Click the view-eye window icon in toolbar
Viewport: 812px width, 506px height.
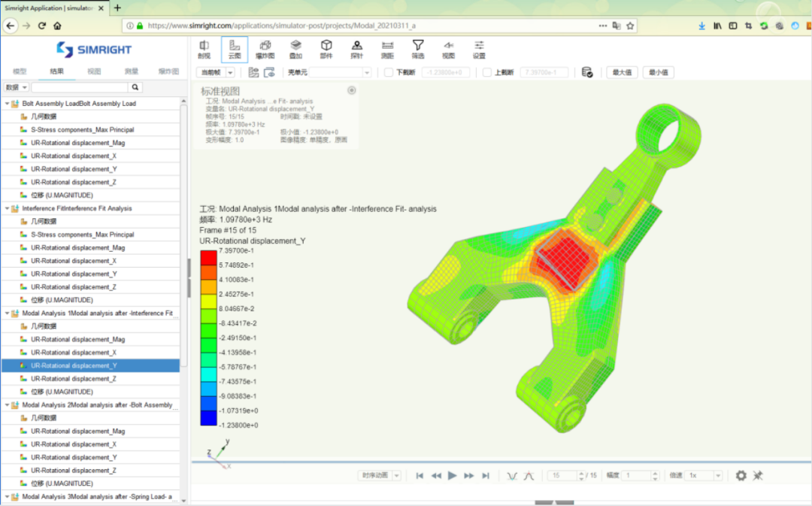pos(269,72)
